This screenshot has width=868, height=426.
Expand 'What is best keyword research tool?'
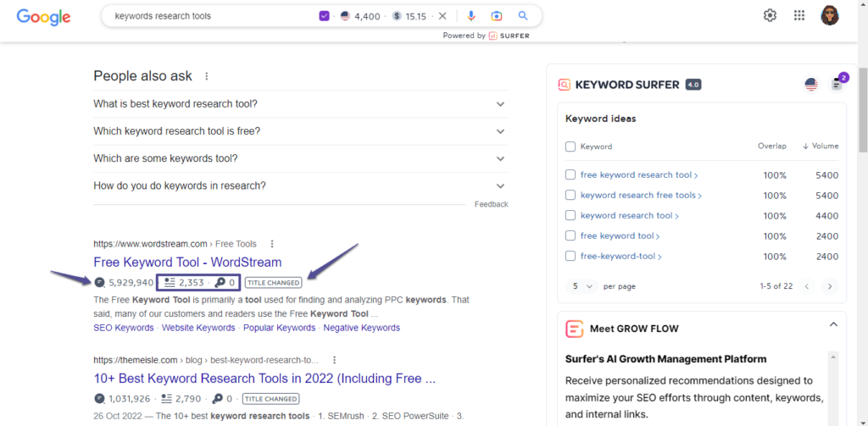click(x=301, y=104)
